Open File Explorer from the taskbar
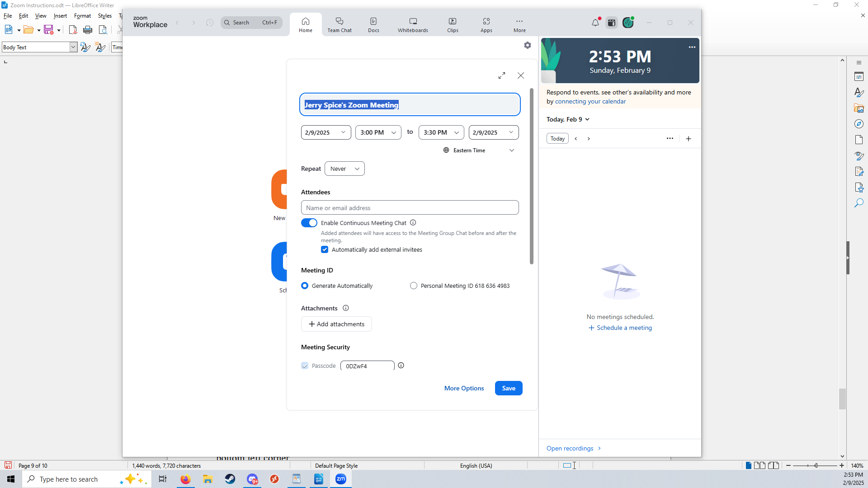This screenshot has height=488, width=868. coord(208,479)
